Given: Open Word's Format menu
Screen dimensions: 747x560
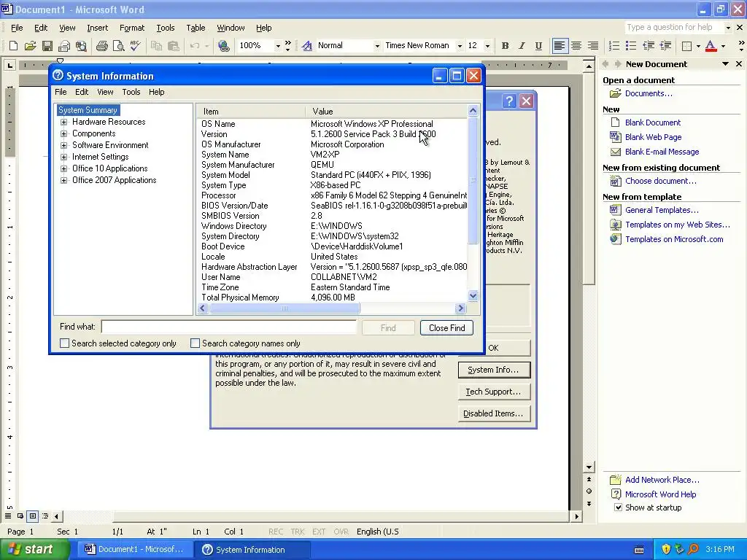Looking at the screenshot, I should [x=132, y=28].
